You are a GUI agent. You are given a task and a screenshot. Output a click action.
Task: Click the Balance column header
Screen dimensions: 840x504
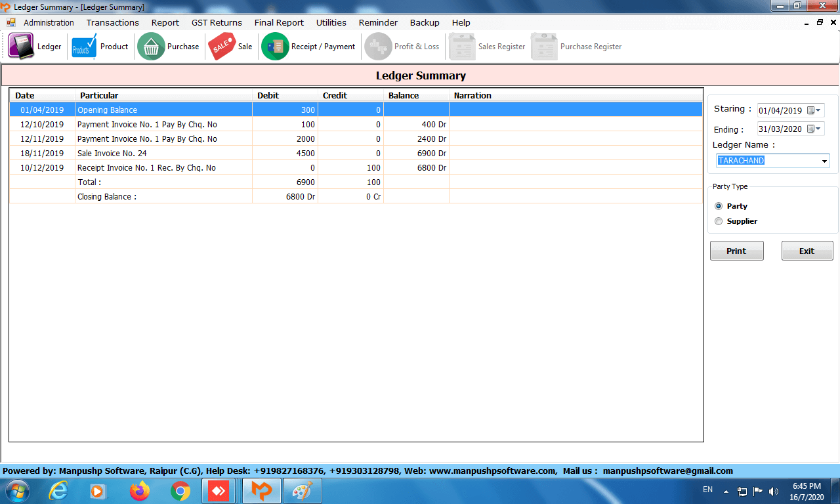pyautogui.click(x=416, y=95)
